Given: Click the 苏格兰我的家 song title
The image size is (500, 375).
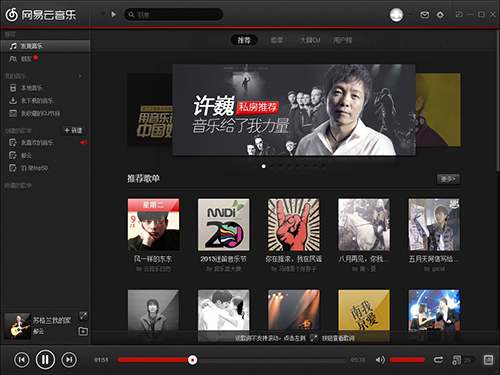Looking at the screenshot, I should pyautogui.click(x=52, y=320).
